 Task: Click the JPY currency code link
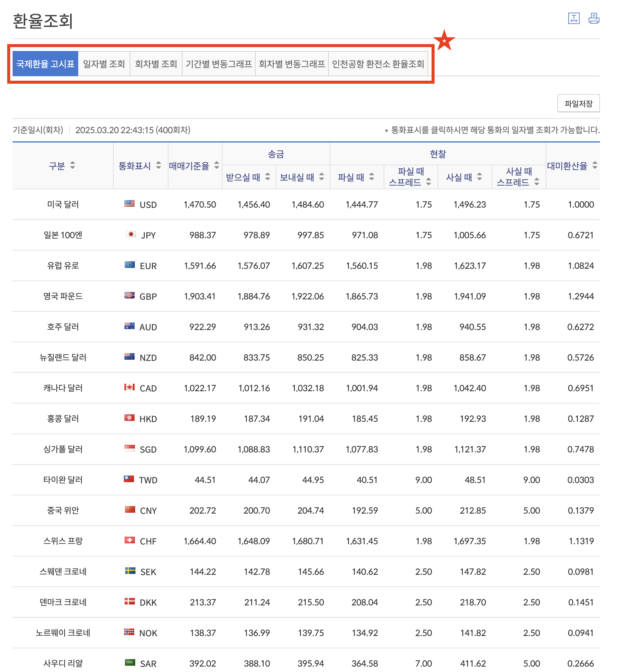[148, 235]
